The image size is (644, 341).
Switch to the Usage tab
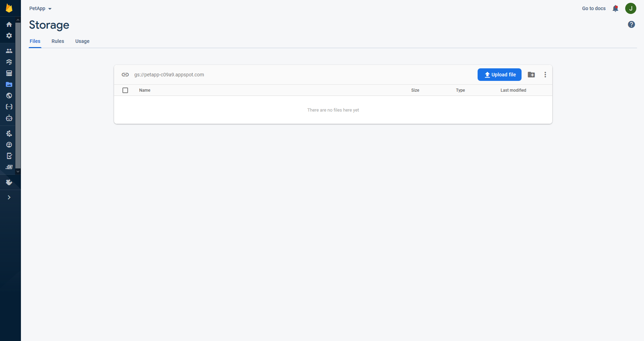coord(82,41)
